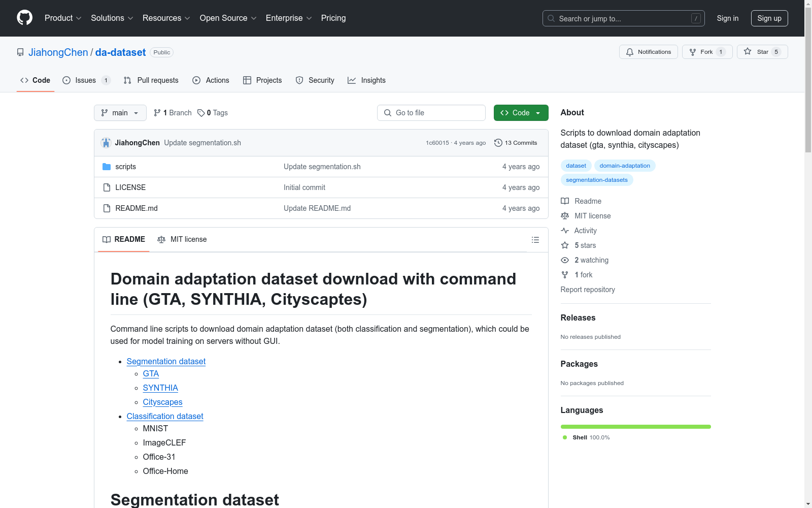Open the Actions tab
Screen dimensions: 812x508
[211, 80]
